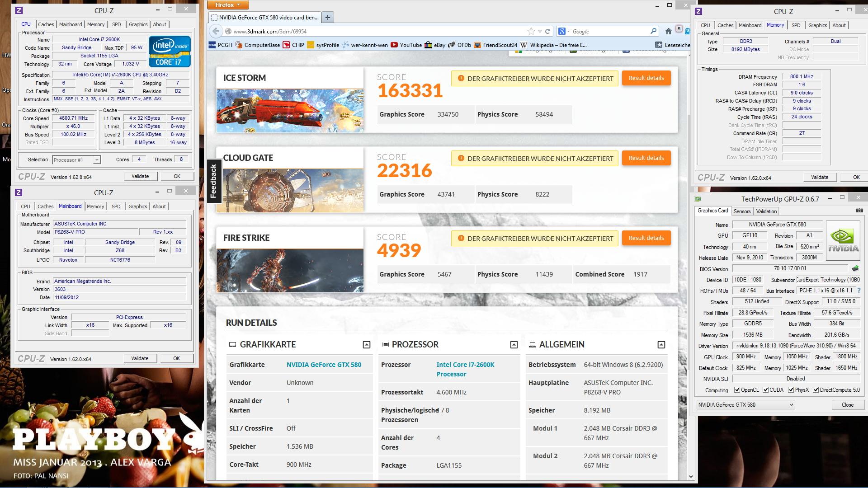Open Ice Storm Result details
The width and height of the screenshot is (868, 488).
pos(646,78)
